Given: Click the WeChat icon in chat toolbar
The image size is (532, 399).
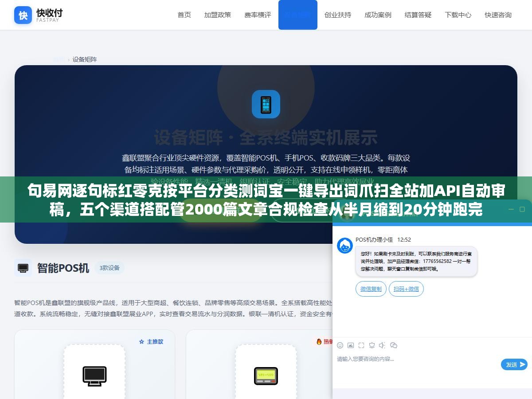Looking at the screenshot, I should [x=394, y=345].
